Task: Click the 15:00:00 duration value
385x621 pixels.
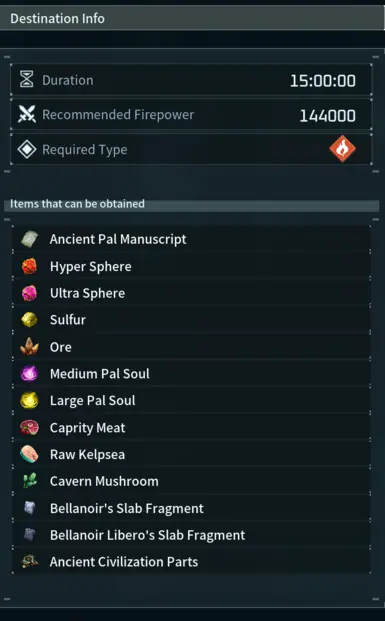Action: 322,81
